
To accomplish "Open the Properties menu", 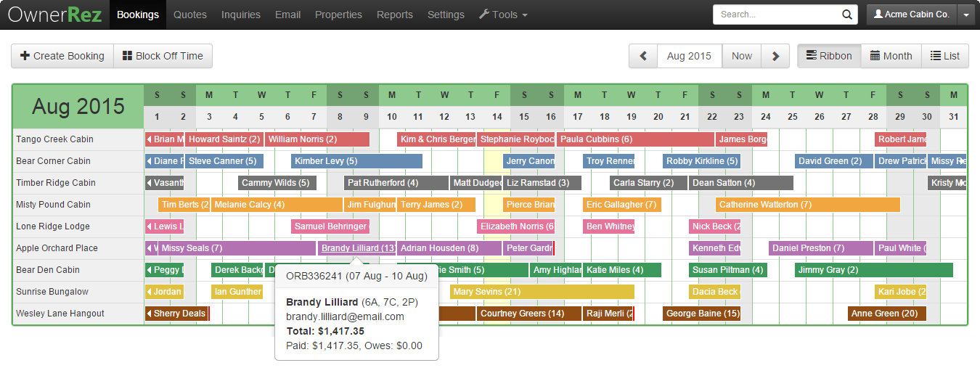I will click(338, 15).
